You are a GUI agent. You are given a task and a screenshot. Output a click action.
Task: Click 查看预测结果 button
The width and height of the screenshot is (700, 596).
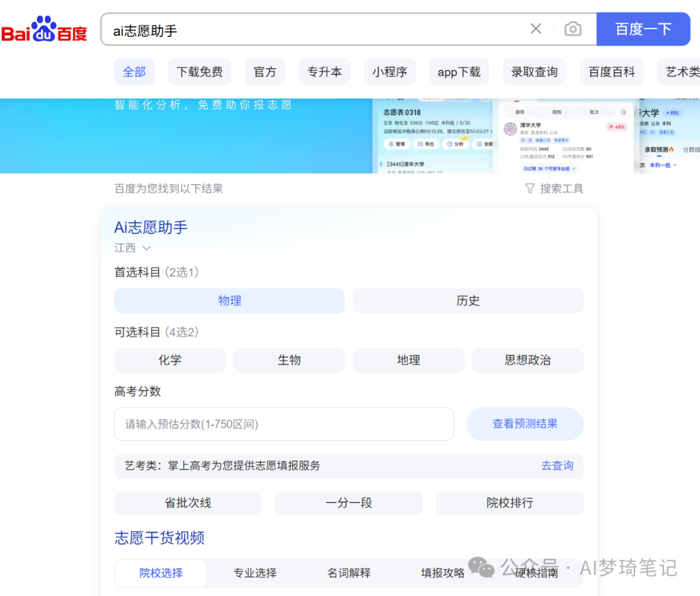(x=525, y=424)
